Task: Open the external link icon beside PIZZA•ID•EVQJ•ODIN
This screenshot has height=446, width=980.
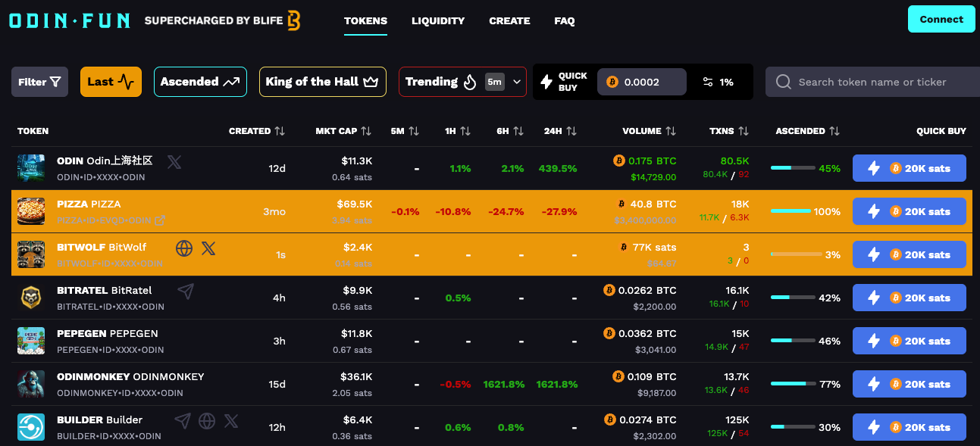Action: pos(160,220)
